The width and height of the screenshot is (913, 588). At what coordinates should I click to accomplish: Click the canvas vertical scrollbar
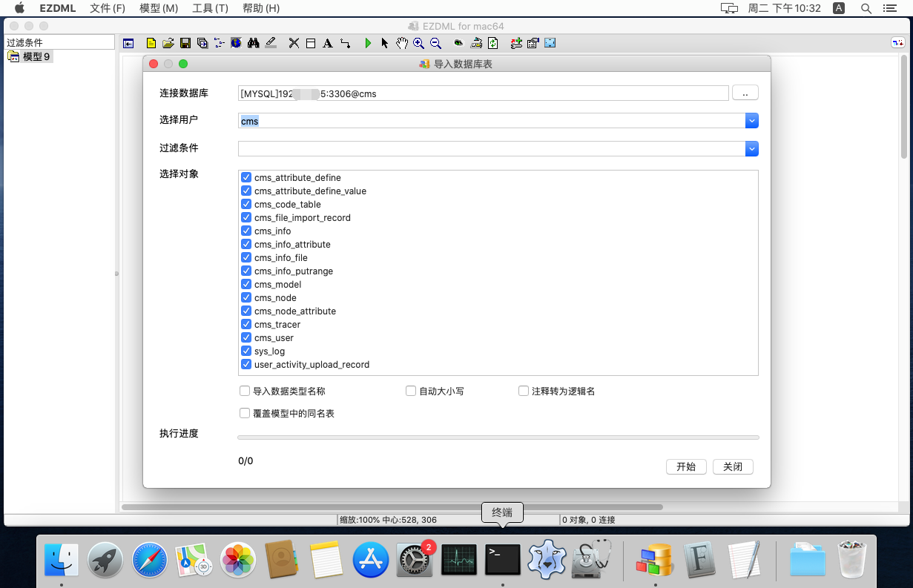coord(903,108)
